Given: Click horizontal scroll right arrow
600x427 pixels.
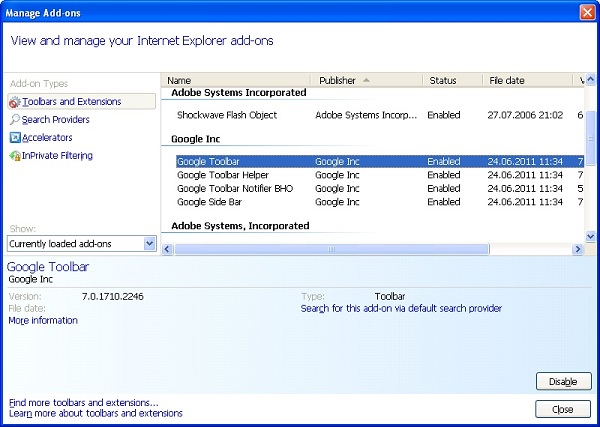Looking at the screenshot, I should pos(578,249).
